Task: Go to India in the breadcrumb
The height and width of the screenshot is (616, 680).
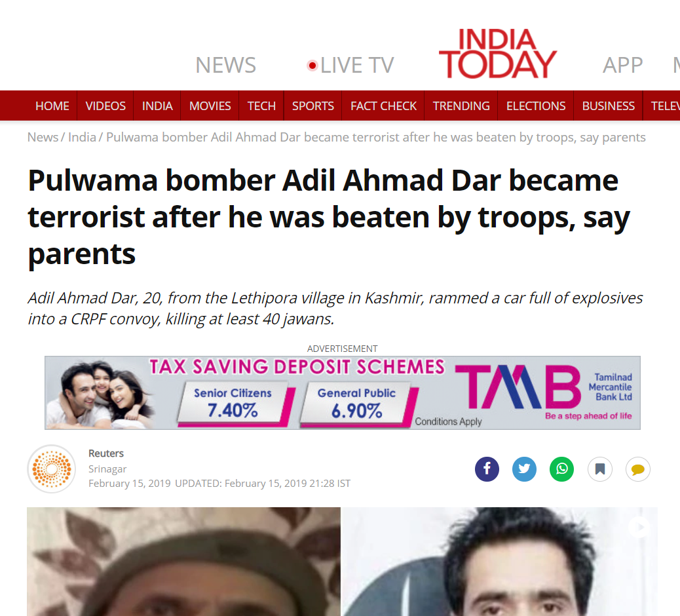Action: (x=82, y=137)
